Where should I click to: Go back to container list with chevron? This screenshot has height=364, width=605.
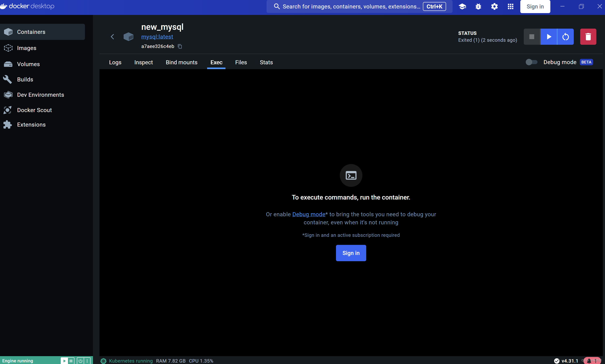tap(112, 37)
